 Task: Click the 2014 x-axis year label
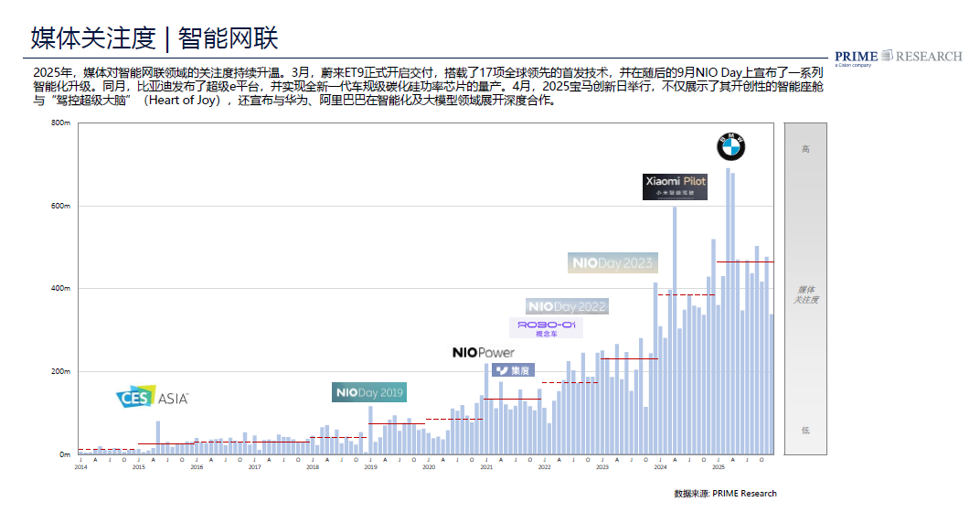pos(80,467)
